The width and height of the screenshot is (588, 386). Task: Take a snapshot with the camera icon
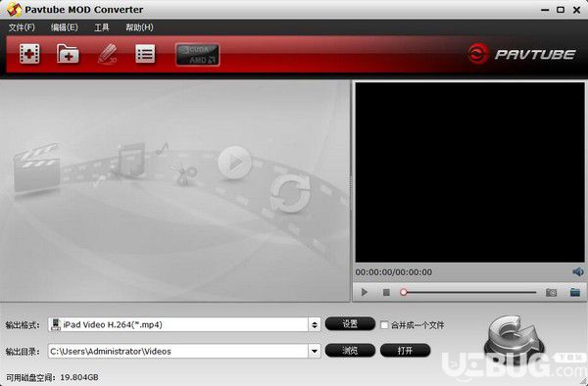coord(551,292)
